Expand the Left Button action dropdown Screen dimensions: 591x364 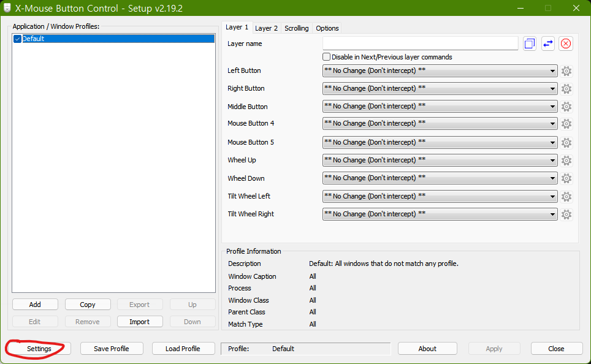tap(440, 71)
